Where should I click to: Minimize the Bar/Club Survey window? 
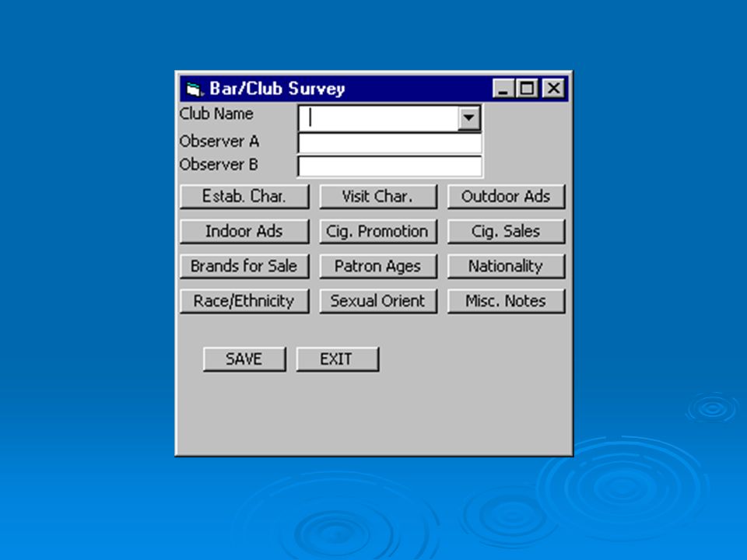point(503,89)
